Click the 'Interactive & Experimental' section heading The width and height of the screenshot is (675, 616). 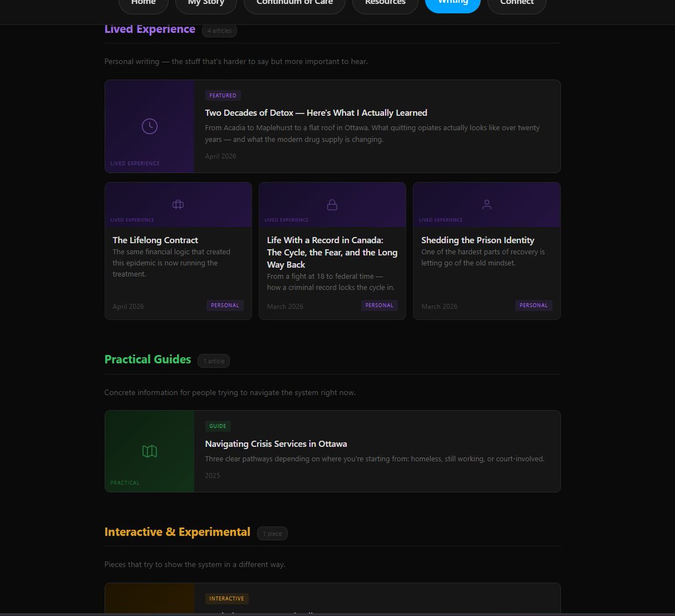point(177,532)
